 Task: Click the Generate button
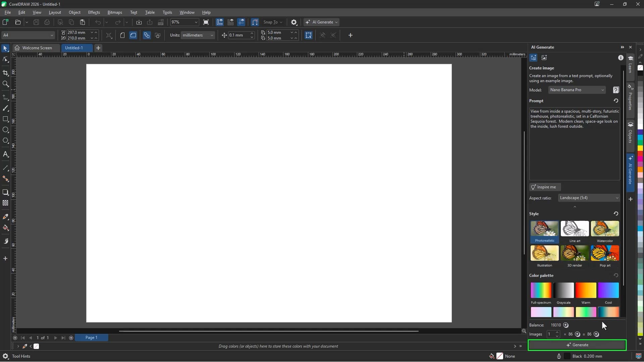click(577, 345)
